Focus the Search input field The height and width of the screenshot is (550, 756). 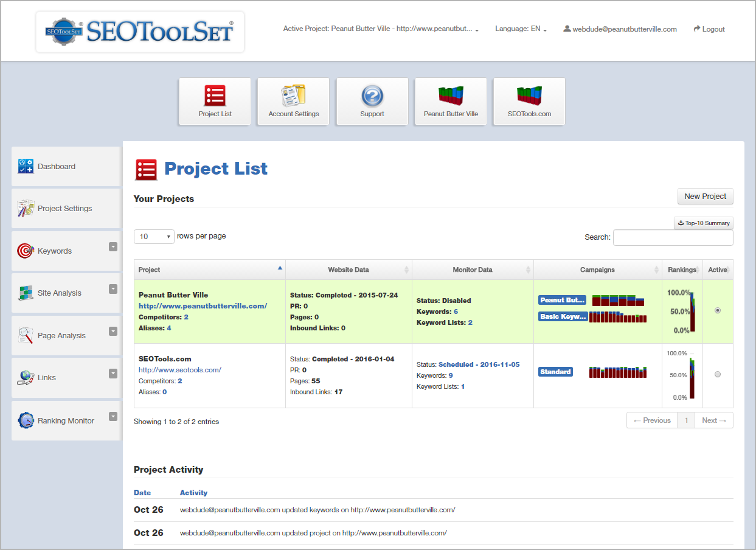pyautogui.click(x=673, y=237)
